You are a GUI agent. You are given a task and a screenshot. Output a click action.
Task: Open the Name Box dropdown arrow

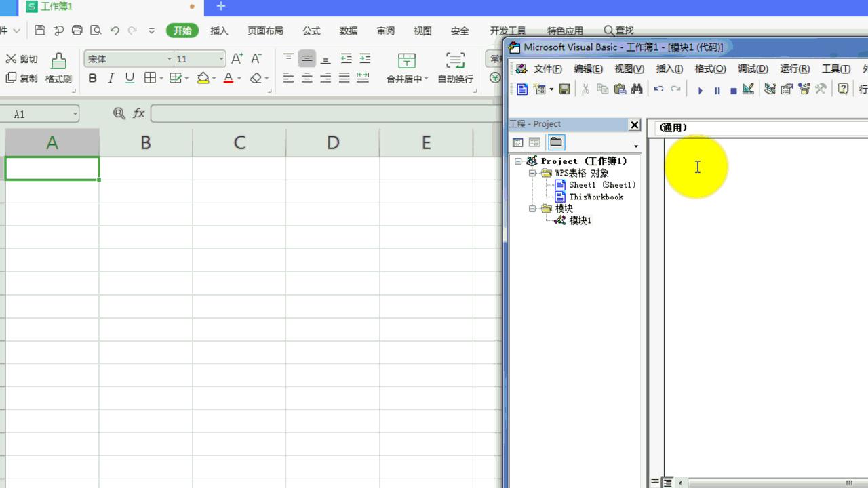[75, 114]
